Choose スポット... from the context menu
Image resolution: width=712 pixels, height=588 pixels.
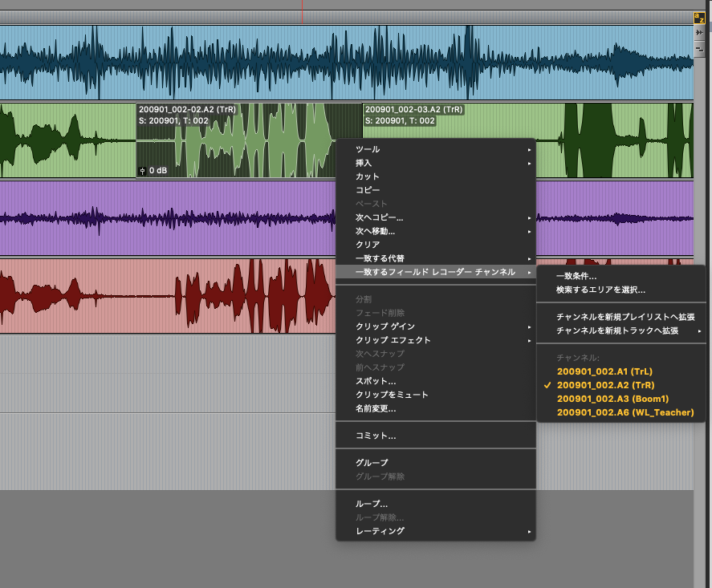pos(436,381)
